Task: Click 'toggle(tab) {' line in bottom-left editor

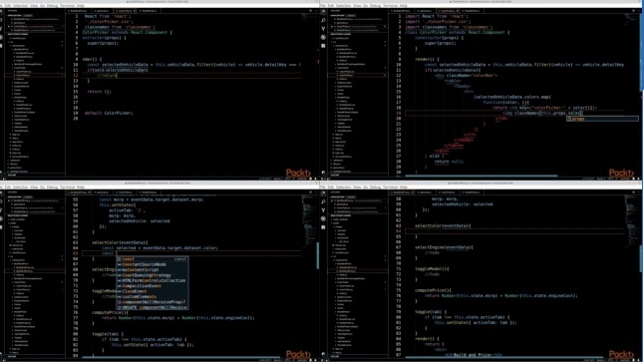Action: click(x=108, y=334)
